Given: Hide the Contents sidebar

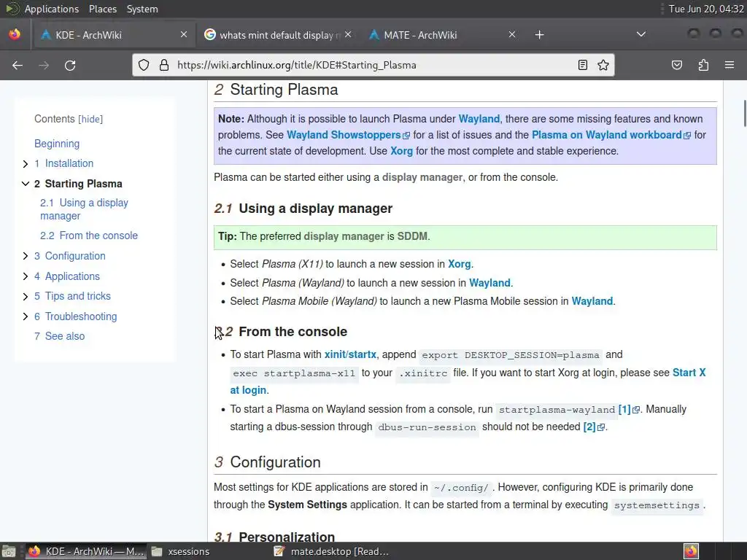Looking at the screenshot, I should [x=90, y=119].
